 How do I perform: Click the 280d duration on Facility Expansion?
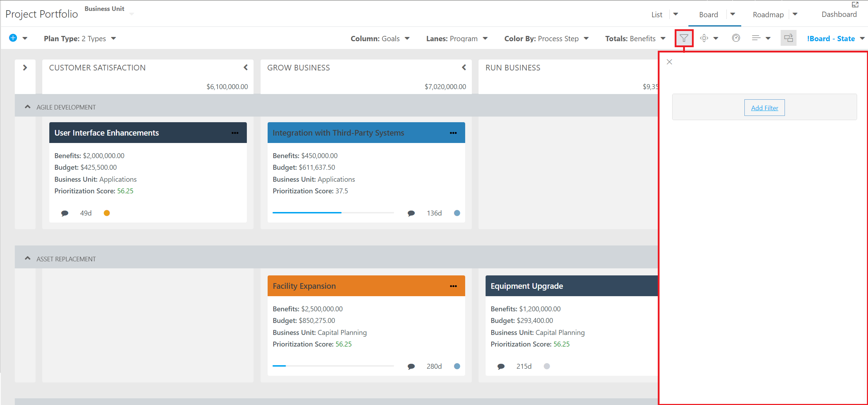tap(434, 366)
